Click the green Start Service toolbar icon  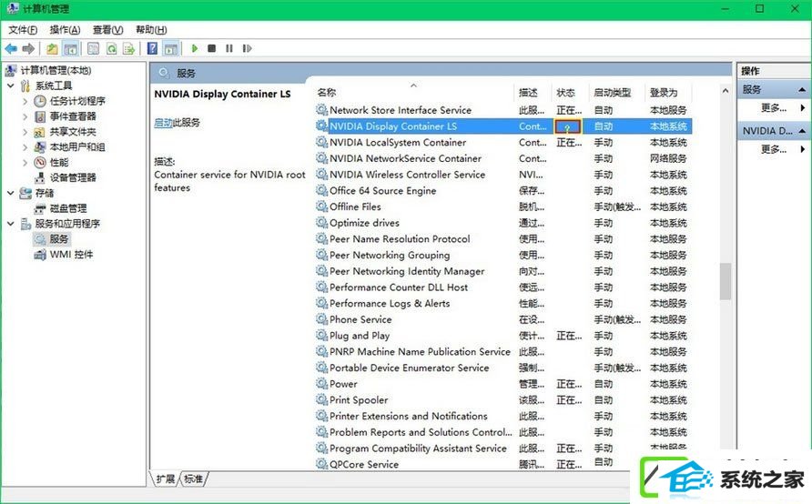[x=194, y=48]
